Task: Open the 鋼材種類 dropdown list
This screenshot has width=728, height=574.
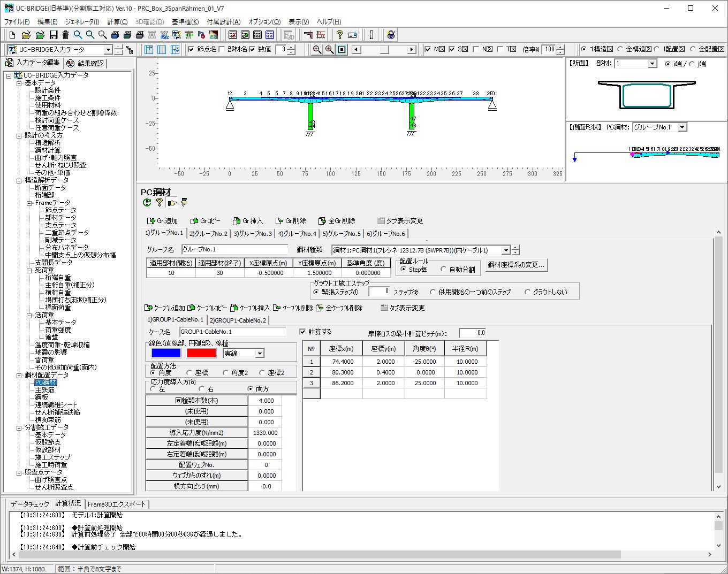Action: pyautogui.click(x=505, y=250)
